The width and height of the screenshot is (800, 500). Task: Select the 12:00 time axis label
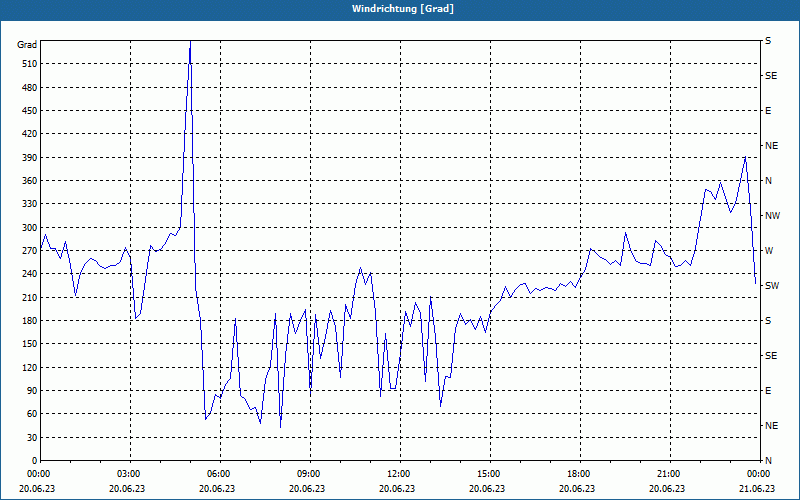[399, 474]
